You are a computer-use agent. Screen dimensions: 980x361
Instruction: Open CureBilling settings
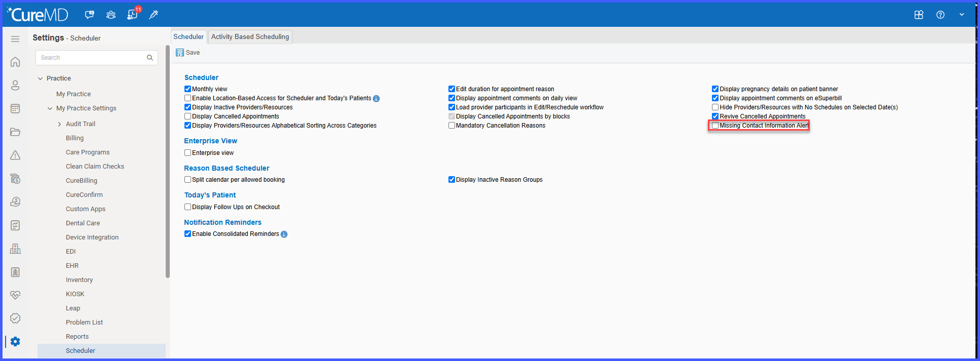coord(82,181)
